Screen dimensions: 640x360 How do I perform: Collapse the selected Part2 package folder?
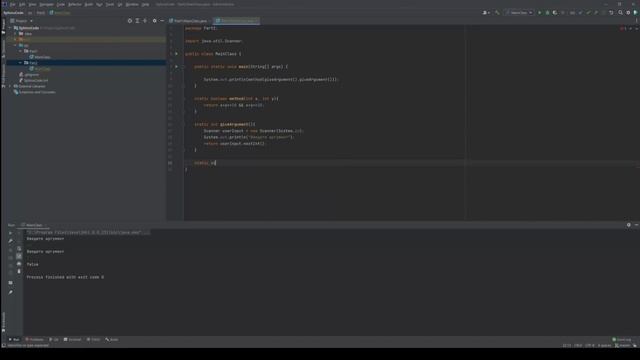click(20, 63)
